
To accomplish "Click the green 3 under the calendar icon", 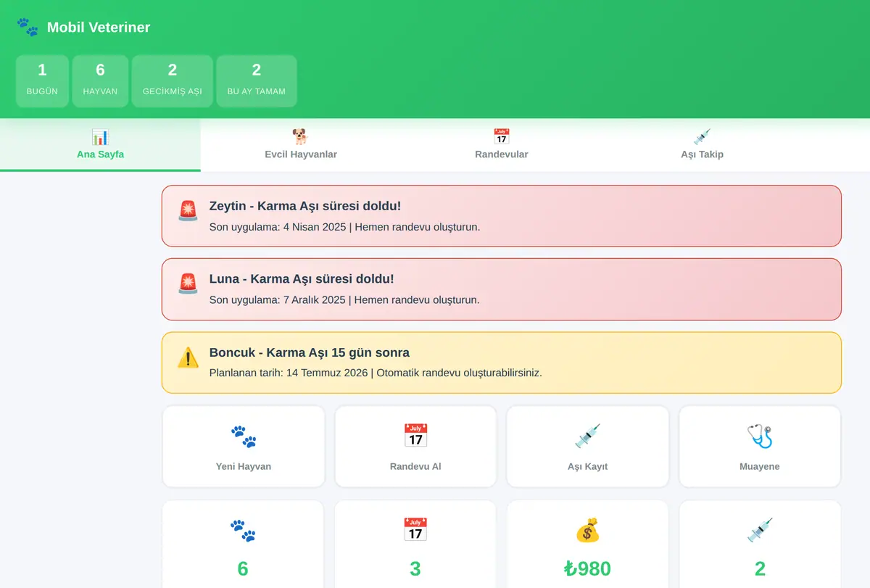I will pos(415,568).
